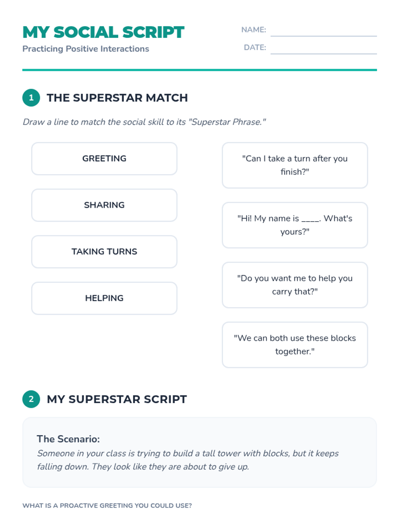Click the MY SOCIAL SCRIPT title
The image size is (399, 532).
click(x=103, y=32)
